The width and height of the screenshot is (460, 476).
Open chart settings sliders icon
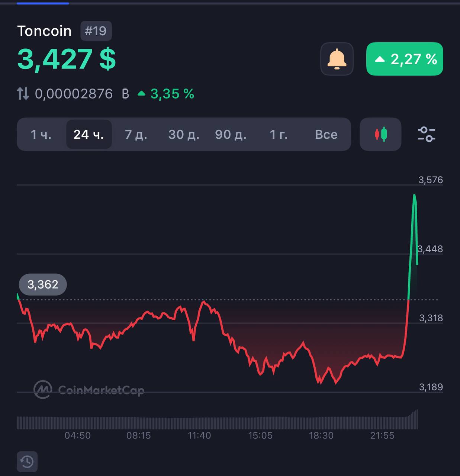427,134
